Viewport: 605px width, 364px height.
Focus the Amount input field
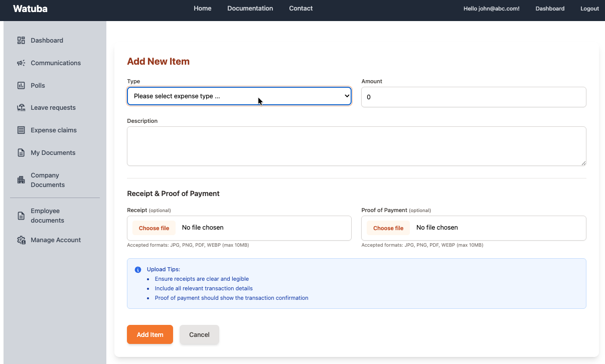474,97
